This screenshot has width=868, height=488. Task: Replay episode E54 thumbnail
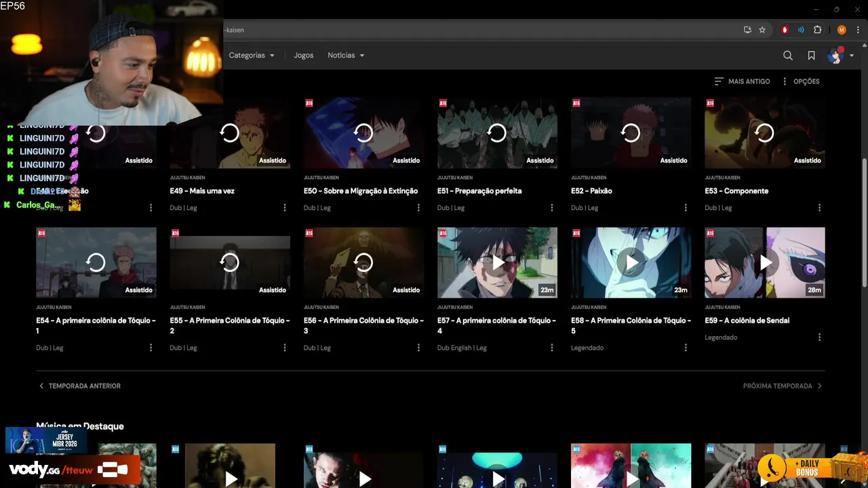tap(96, 262)
